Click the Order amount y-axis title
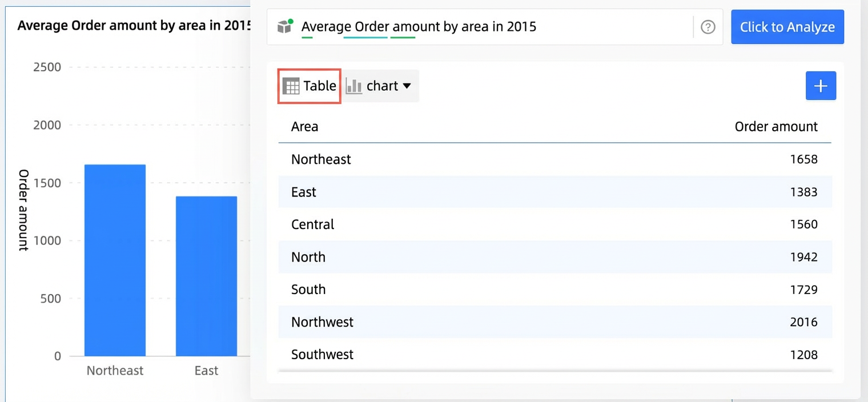Viewport: 868px width, 402px height. pyautogui.click(x=23, y=210)
